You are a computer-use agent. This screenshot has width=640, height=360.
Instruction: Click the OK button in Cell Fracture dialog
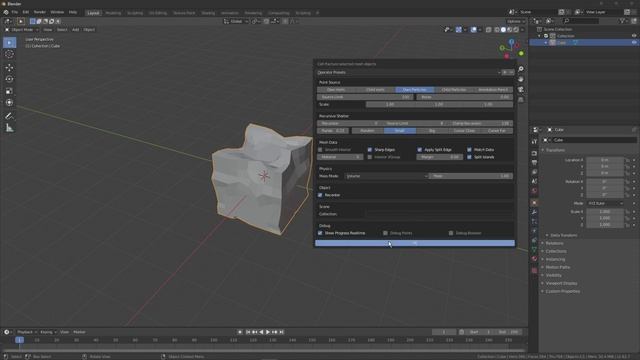415,243
